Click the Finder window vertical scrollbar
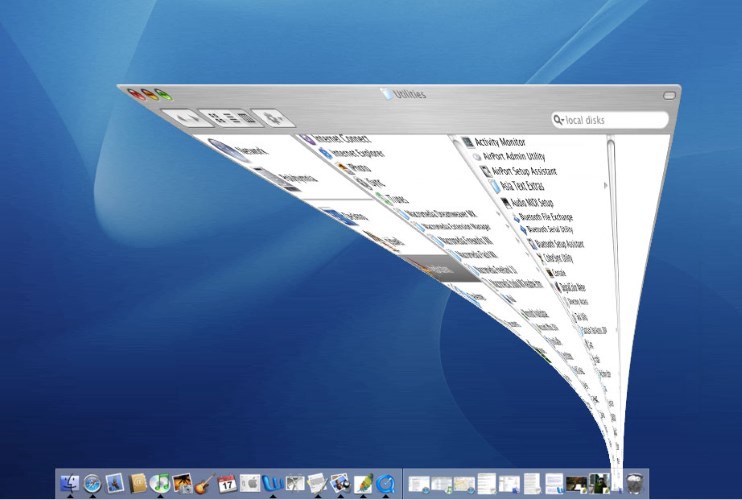 [611, 250]
